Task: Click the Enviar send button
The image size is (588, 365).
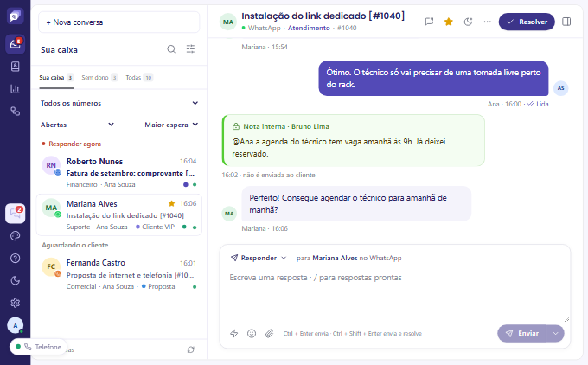Action: (521, 334)
